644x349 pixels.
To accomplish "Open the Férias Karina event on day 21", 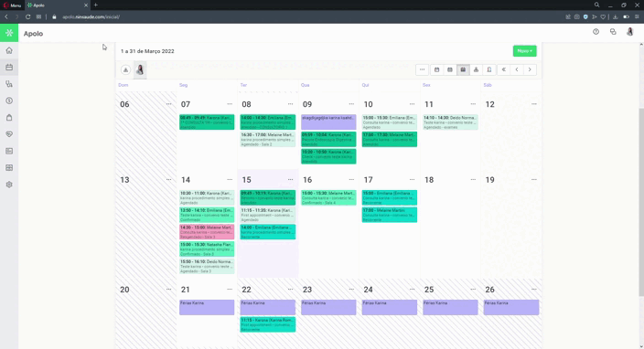I will [207, 307].
